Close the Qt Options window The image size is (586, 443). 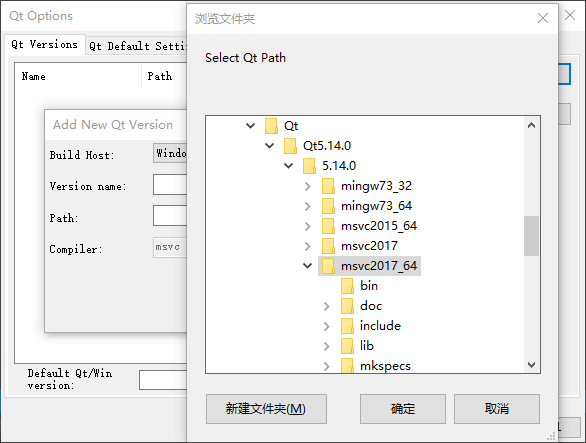[x=570, y=15]
